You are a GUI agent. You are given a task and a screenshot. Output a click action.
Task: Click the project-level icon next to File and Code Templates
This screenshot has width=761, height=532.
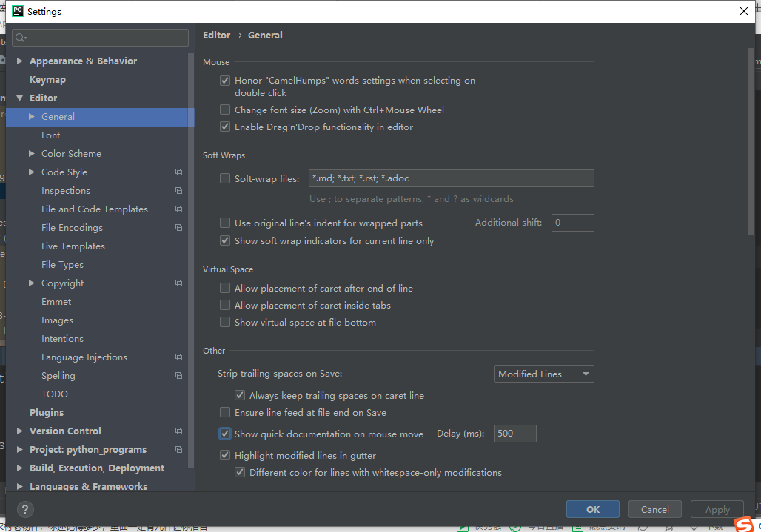point(178,209)
